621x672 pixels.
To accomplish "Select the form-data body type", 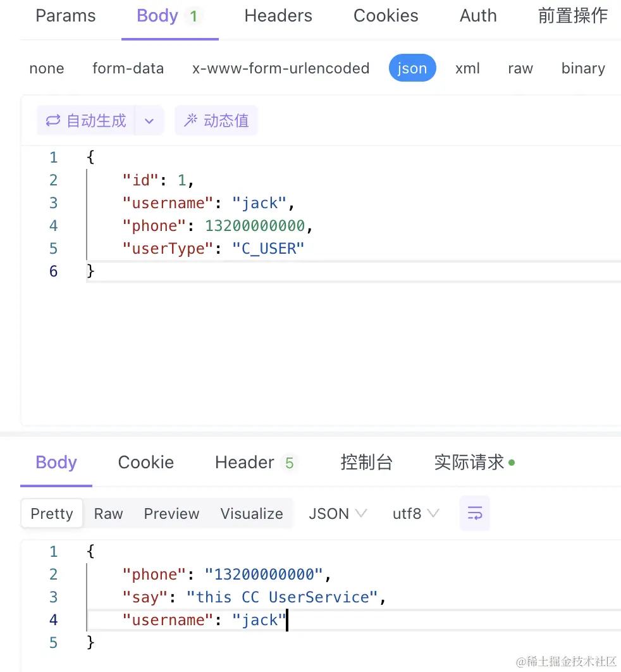I will pyautogui.click(x=128, y=68).
